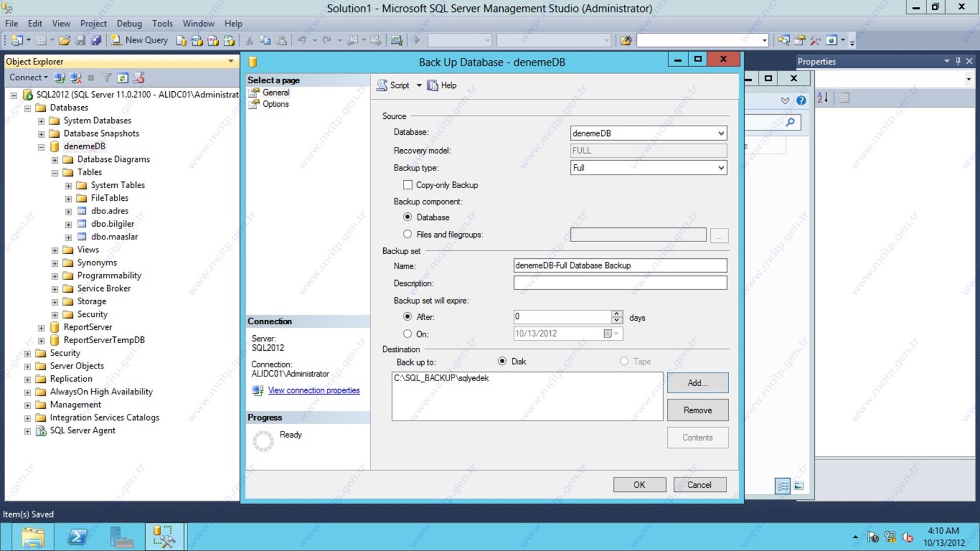Expand the Management folder node
This screenshot has height=551, width=980.
pos(28,405)
